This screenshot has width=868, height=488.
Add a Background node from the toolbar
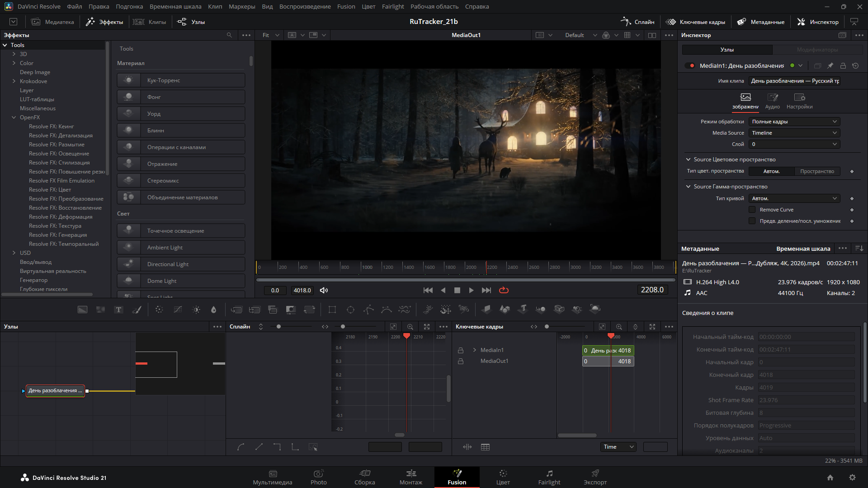pos(82,310)
